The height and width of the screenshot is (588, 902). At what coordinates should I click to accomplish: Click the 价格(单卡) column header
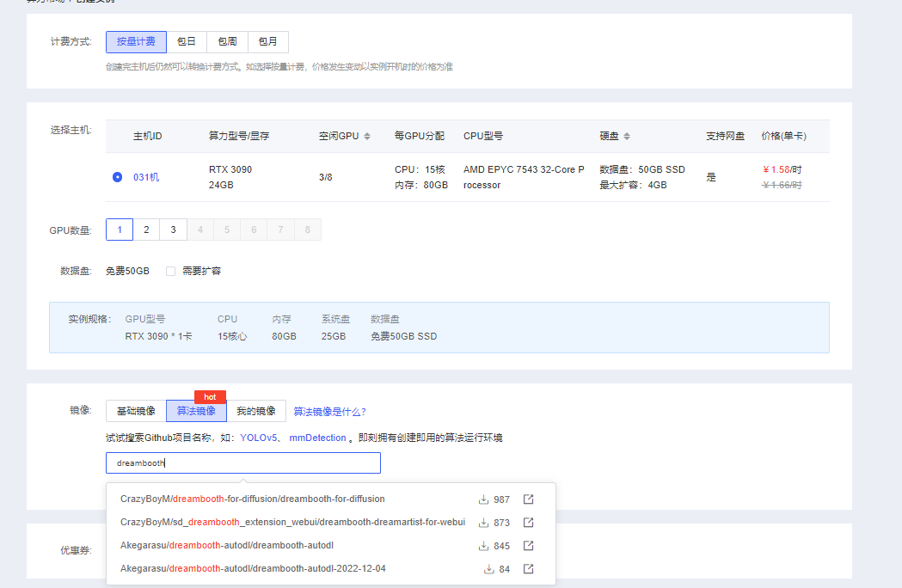[x=784, y=137]
